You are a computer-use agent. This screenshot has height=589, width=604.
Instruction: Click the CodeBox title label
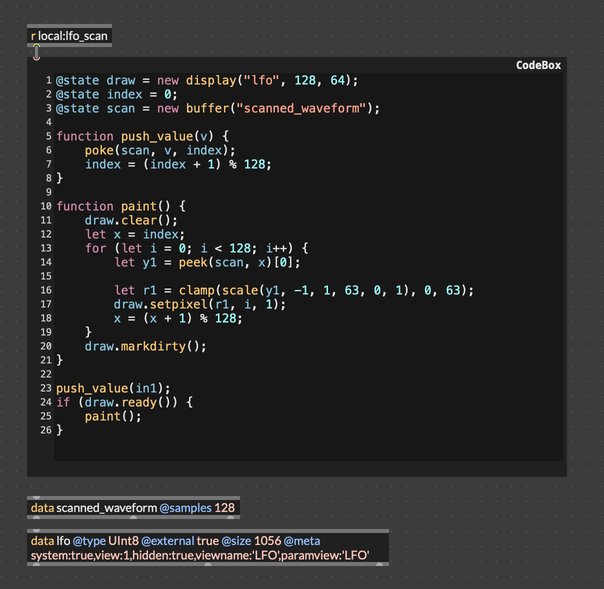[538, 65]
